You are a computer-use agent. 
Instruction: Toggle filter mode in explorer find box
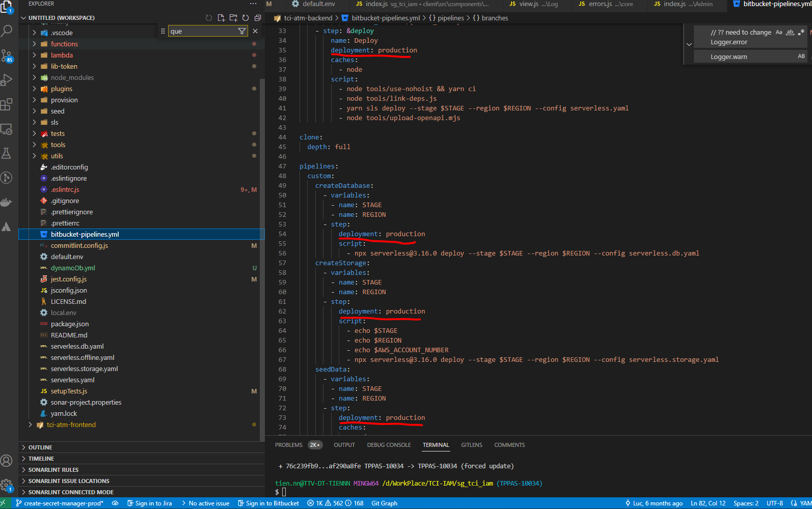click(242, 31)
